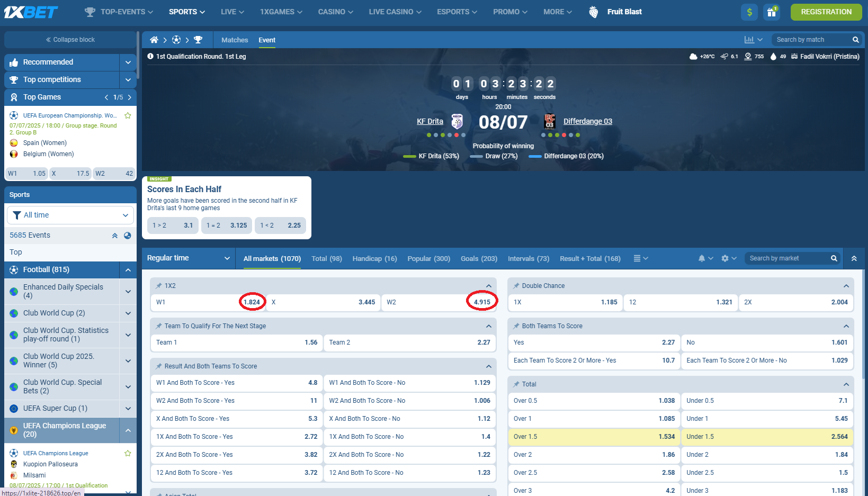Open the CASINO menu

tap(335, 12)
